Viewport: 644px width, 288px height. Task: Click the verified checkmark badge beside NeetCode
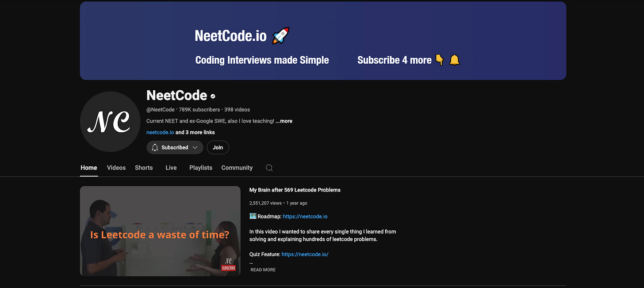point(213,96)
